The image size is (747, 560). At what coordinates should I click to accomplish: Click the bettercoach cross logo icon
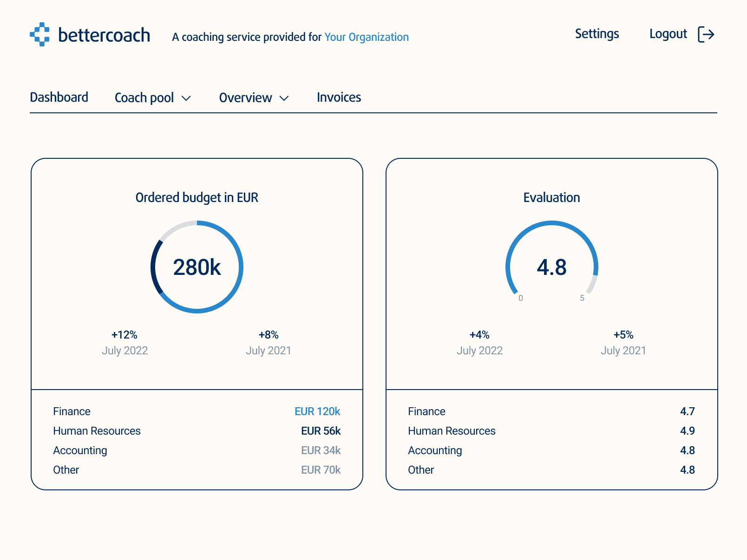[x=40, y=34]
